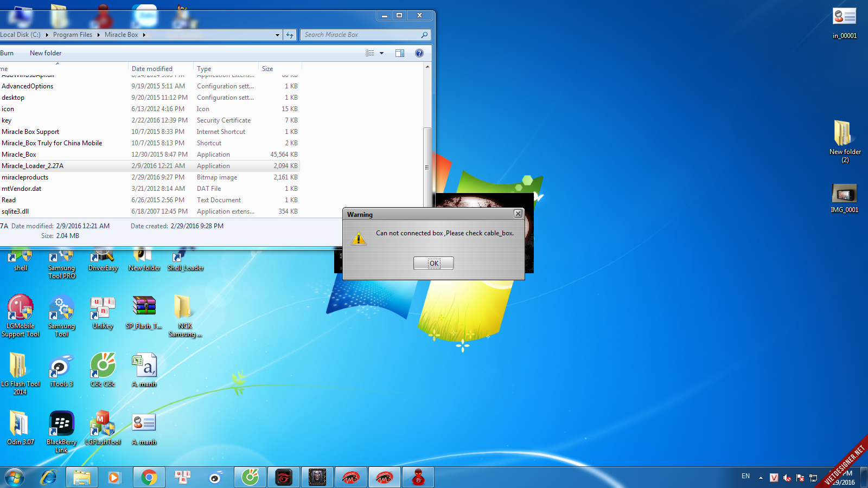Show hidden system tray icons
This screenshot has height=488, width=868.
(x=761, y=478)
